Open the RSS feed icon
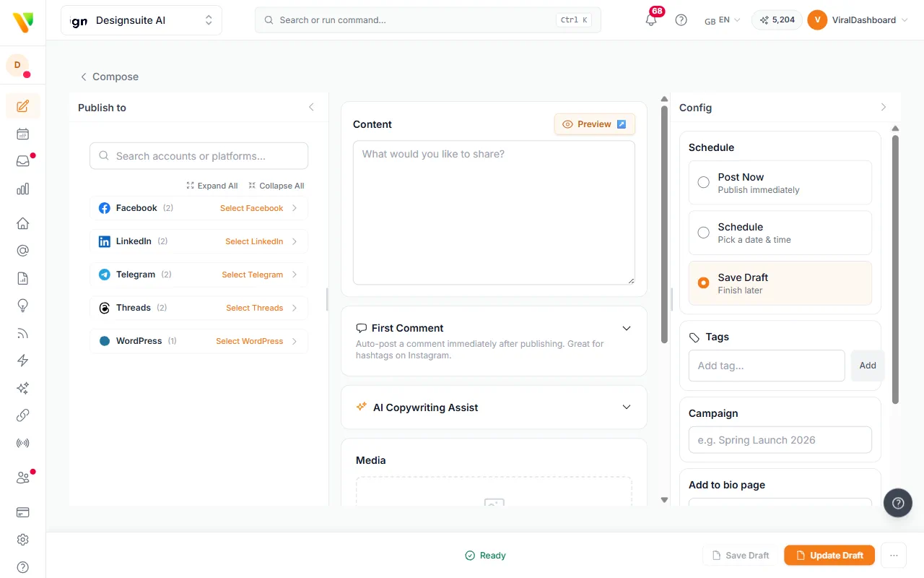924x578 pixels. 22,333
